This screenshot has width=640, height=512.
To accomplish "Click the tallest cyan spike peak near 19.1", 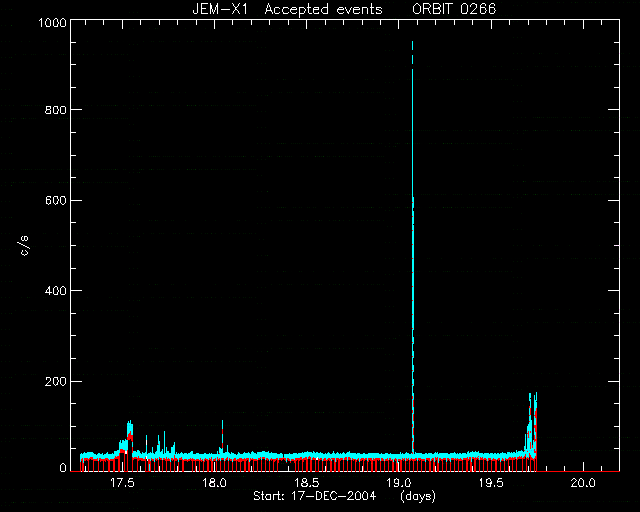I will 413,42.
